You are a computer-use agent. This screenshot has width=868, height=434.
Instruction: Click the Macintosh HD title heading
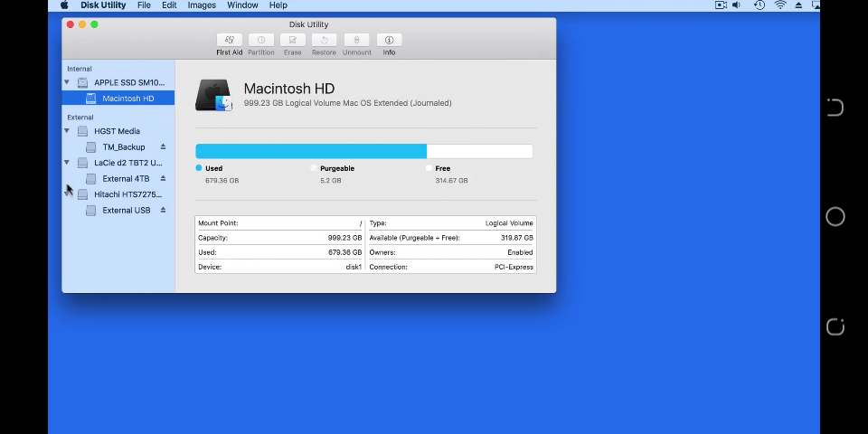pos(289,89)
